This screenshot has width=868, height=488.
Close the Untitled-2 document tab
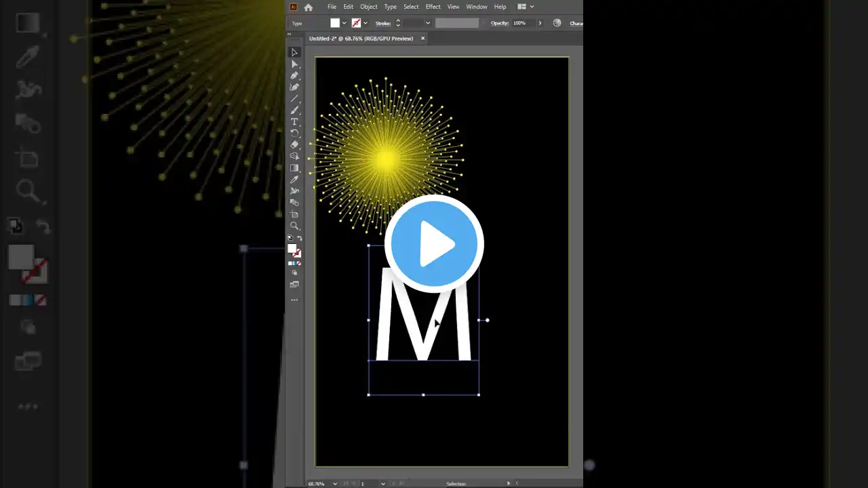(422, 39)
